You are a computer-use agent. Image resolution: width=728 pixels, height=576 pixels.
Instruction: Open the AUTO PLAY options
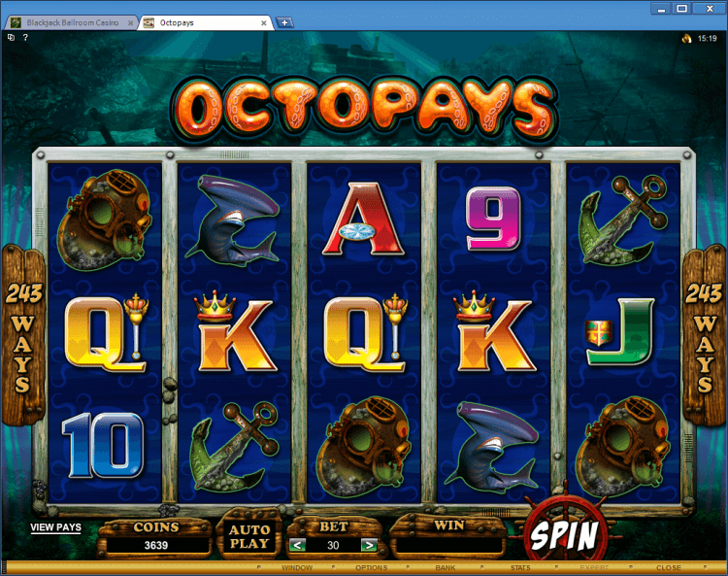click(249, 536)
